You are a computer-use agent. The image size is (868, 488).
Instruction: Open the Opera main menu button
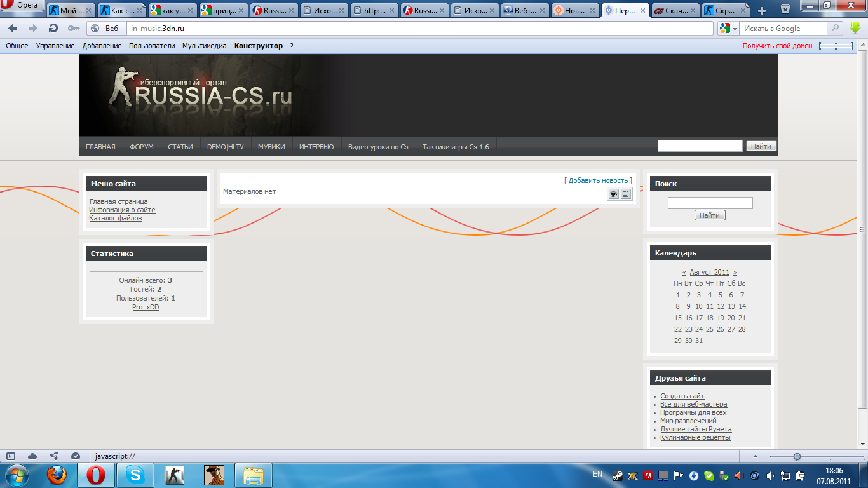pyautogui.click(x=22, y=6)
